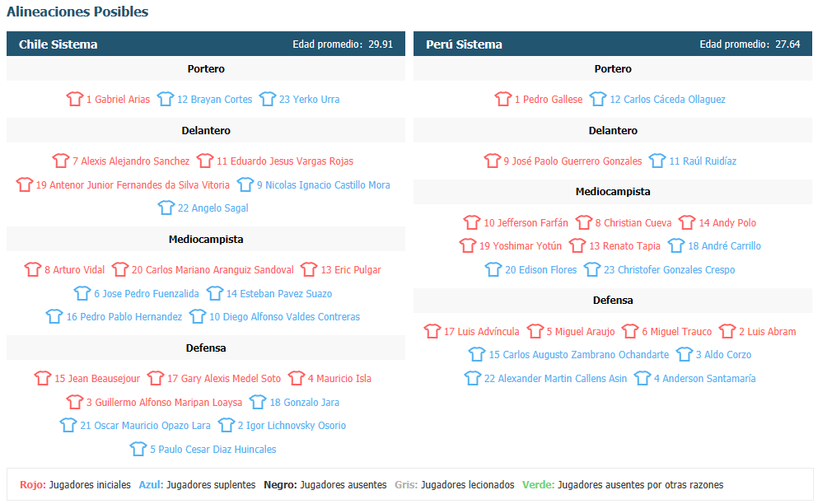
Task: Click the red jersey icon beside Gary Alexis Medel Soto
Action: pos(156,378)
